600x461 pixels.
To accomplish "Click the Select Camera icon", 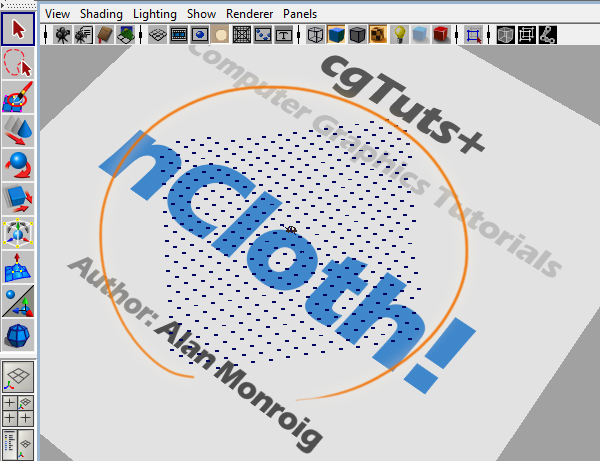I will [62, 35].
